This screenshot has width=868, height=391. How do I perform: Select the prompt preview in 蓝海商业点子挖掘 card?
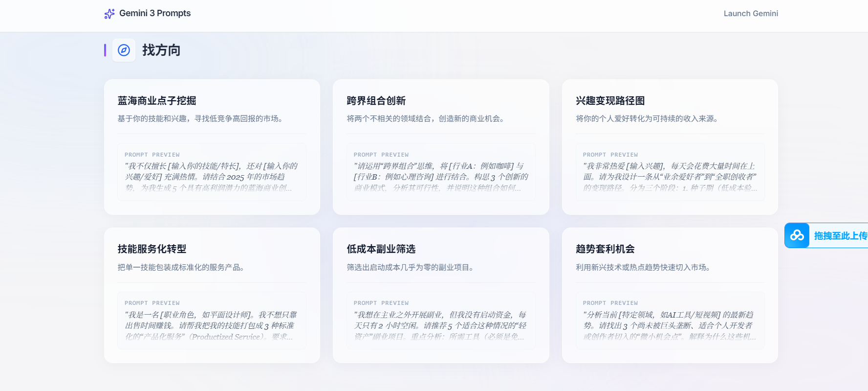pos(212,172)
